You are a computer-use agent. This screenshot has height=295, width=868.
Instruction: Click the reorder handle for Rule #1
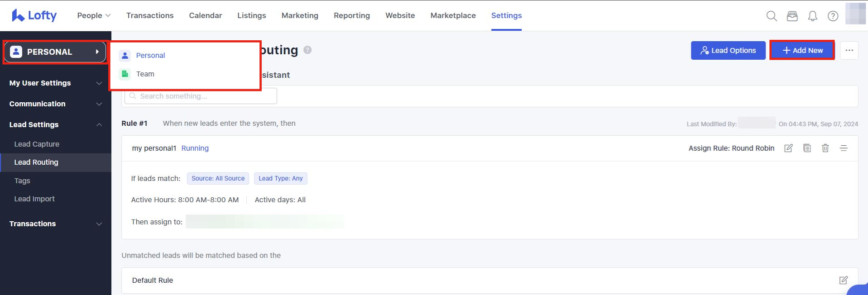coord(844,148)
